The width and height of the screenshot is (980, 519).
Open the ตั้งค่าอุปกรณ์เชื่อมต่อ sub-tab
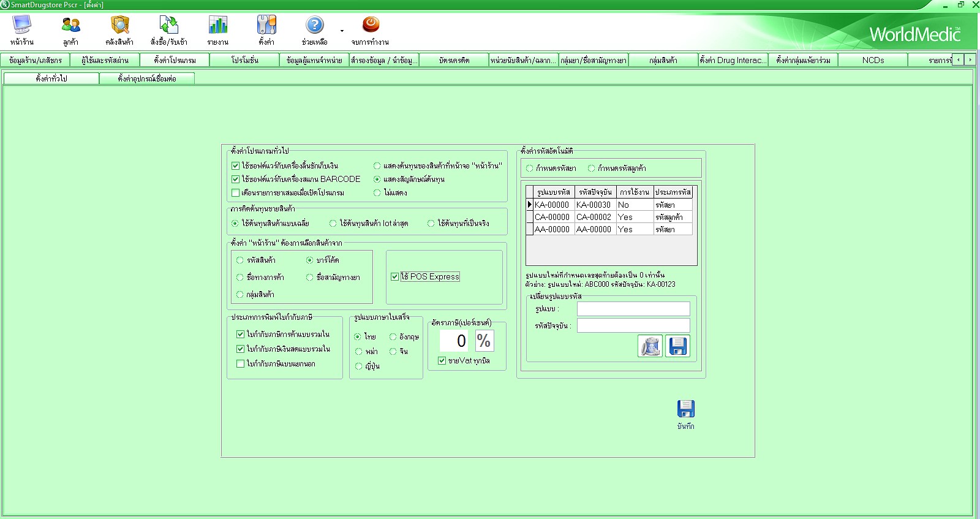[x=147, y=78]
